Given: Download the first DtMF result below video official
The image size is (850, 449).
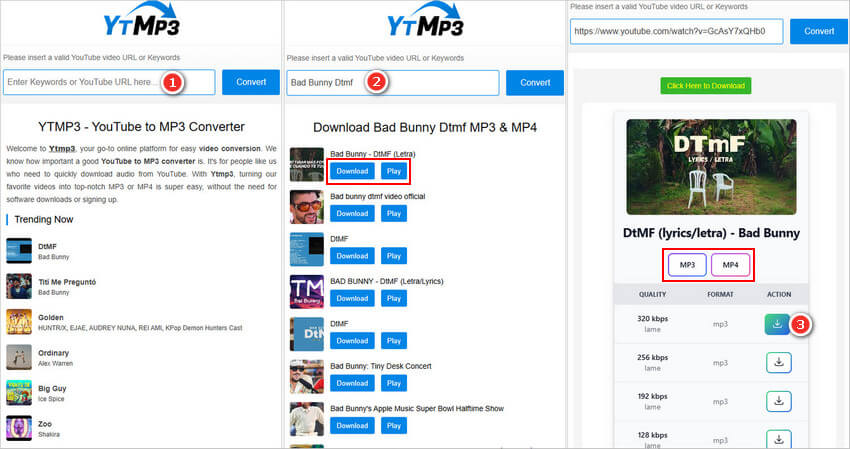Looking at the screenshot, I should tap(352, 256).
